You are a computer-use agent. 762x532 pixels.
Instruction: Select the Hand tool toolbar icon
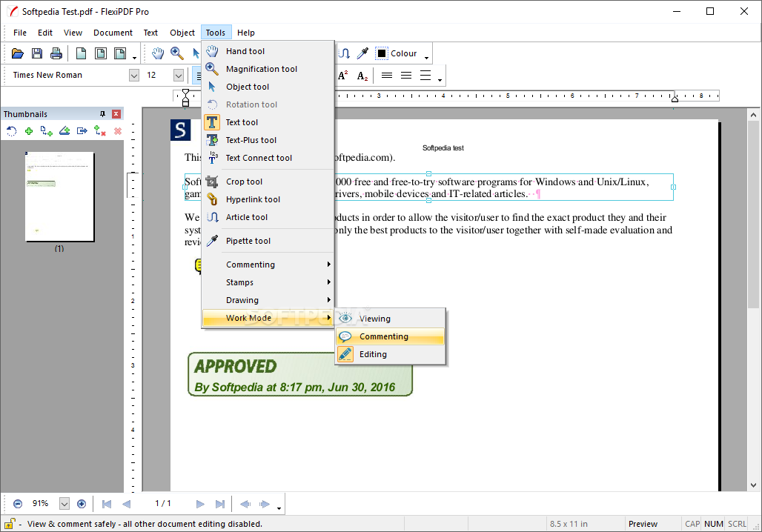(x=158, y=53)
